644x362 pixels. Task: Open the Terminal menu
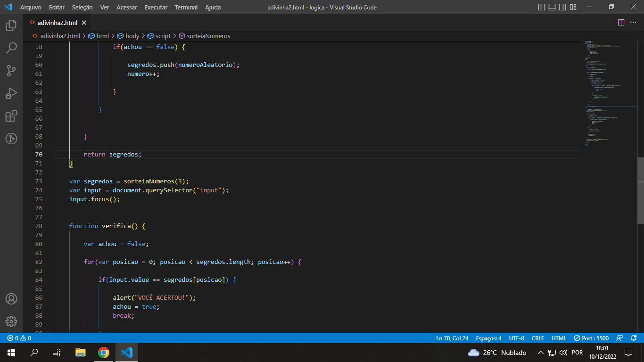(x=186, y=7)
